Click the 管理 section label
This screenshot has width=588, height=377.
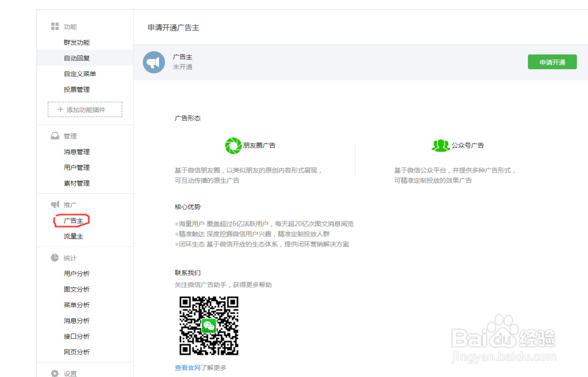point(70,136)
